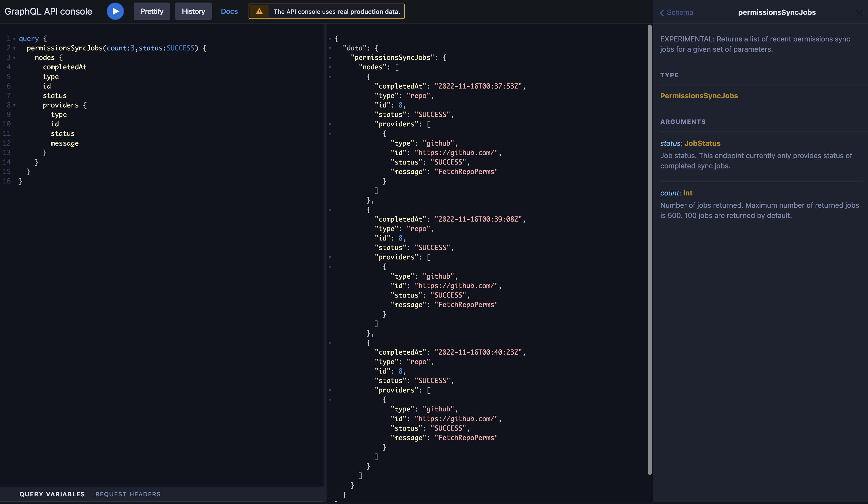Image resolution: width=868 pixels, height=504 pixels.
Task: Collapse the "data" object in results
Action: point(330,49)
